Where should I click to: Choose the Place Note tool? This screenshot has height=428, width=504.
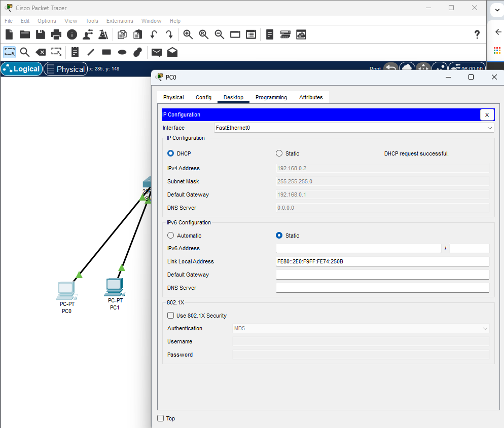[75, 52]
